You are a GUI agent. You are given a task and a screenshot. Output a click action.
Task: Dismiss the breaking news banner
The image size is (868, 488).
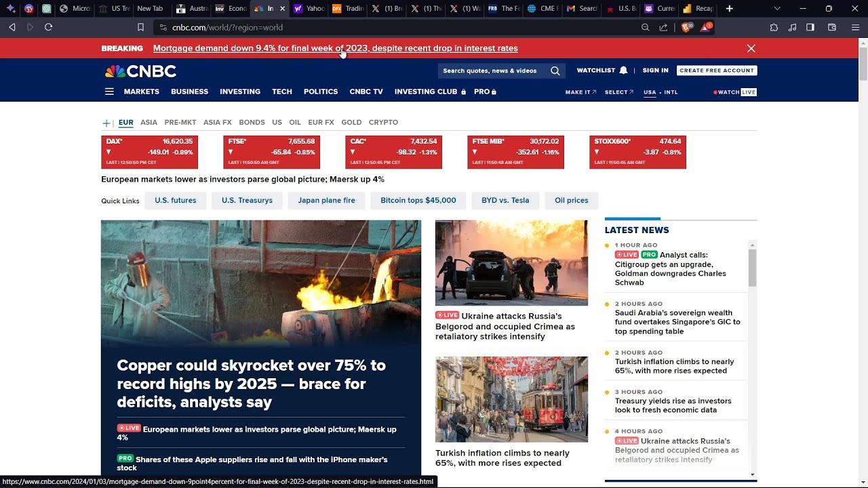point(751,48)
